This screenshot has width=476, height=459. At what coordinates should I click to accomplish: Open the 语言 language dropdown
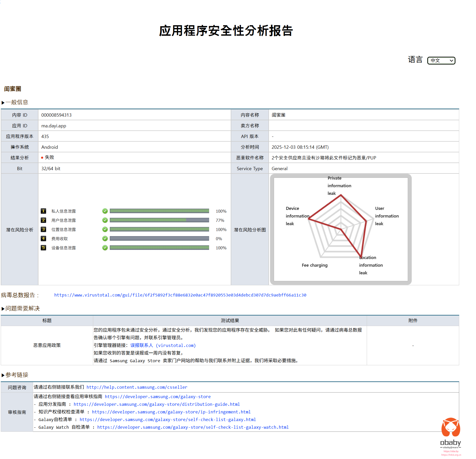(441, 61)
